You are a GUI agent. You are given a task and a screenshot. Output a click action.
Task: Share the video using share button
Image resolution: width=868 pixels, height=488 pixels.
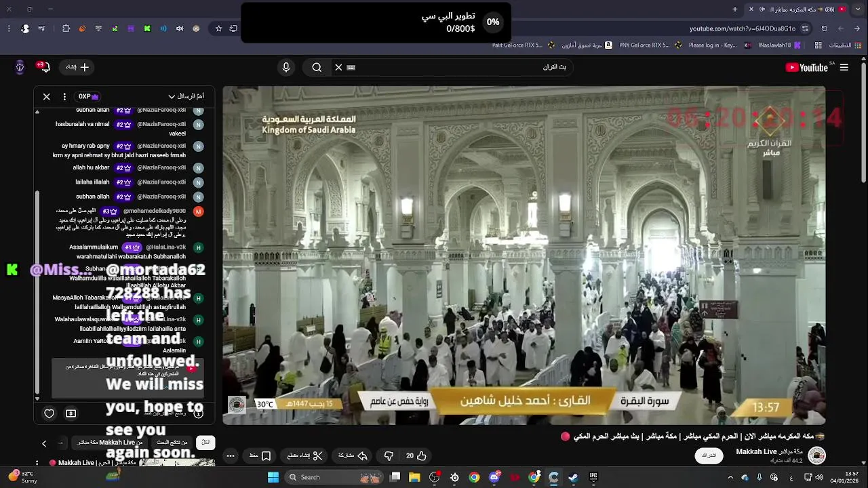point(353,456)
